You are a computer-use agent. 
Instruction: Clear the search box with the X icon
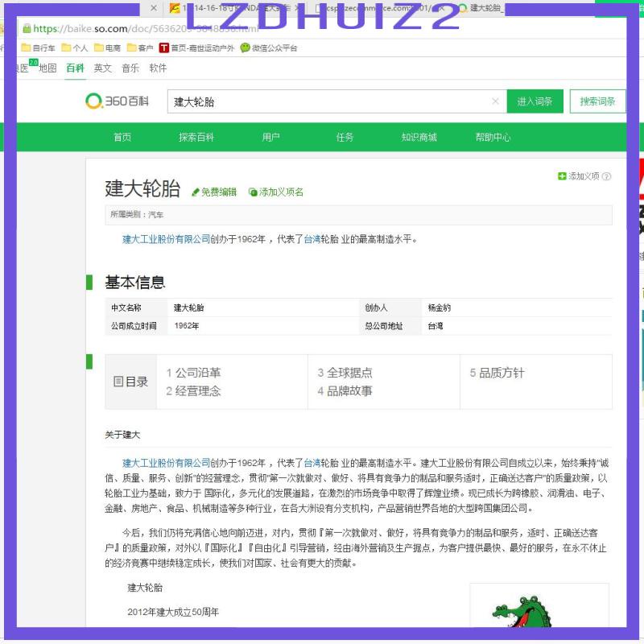pyautogui.click(x=495, y=101)
